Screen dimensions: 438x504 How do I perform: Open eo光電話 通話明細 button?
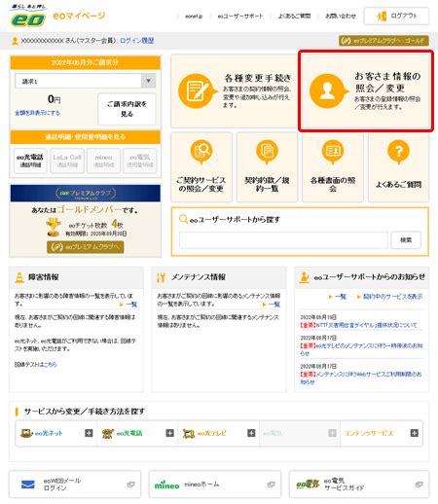point(30,161)
